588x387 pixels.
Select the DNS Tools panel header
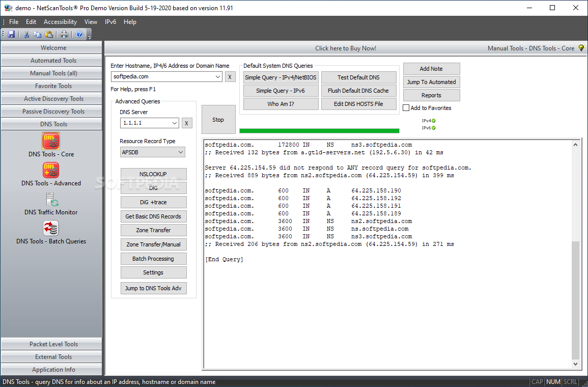tap(51, 124)
